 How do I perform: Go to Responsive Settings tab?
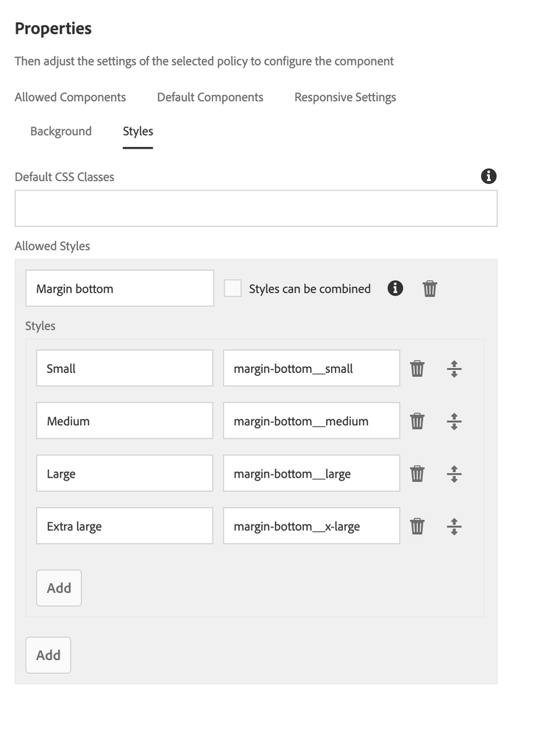point(345,97)
